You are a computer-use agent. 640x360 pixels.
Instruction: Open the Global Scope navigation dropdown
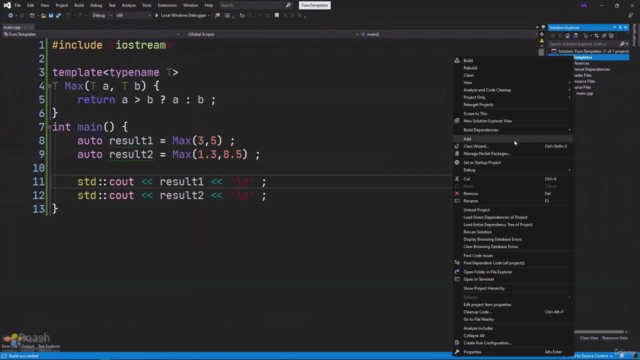(272, 34)
